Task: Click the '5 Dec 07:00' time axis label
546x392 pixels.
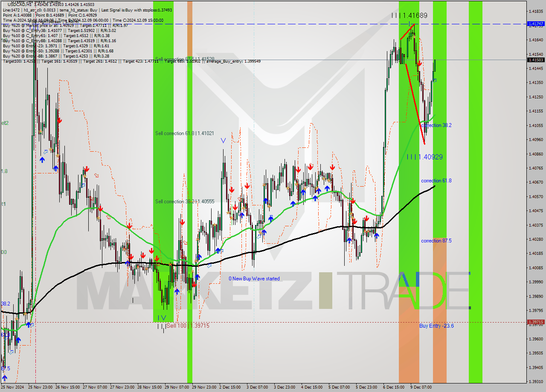Action: pos(340,387)
